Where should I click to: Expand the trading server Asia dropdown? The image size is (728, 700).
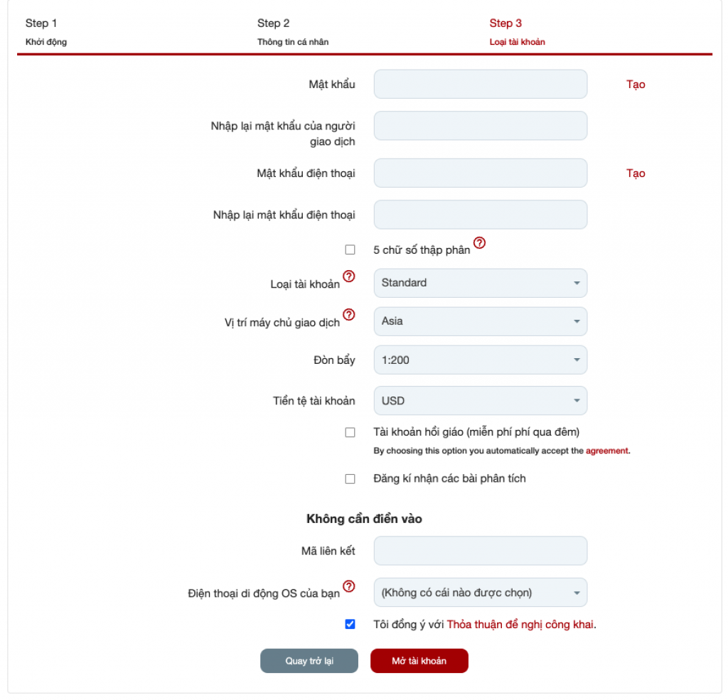pyautogui.click(x=480, y=321)
